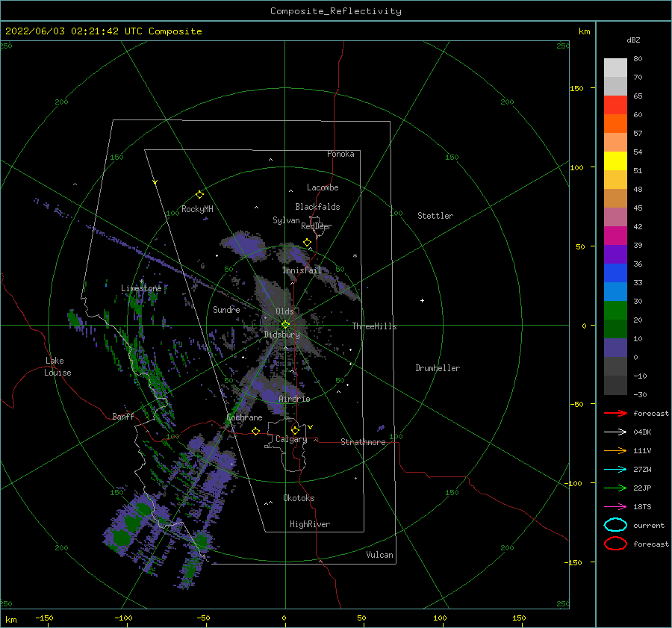Click the Calgary city label
This screenshot has width=672, height=628.
pos(291,439)
